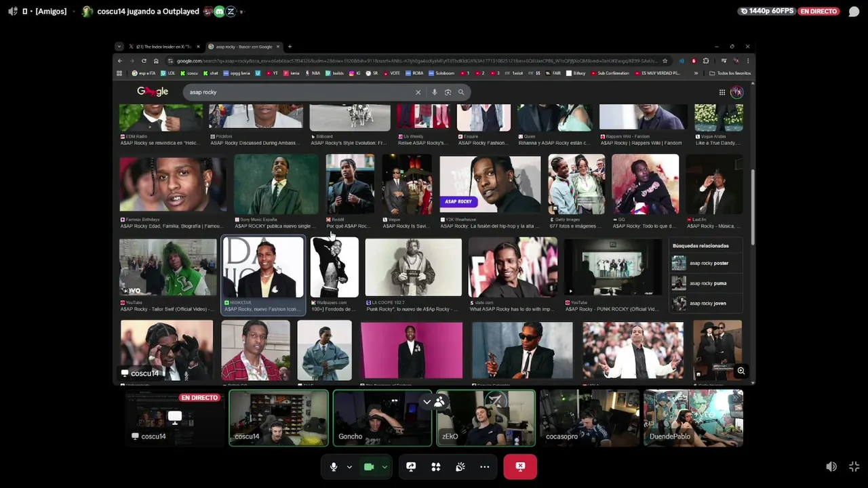868x488 pixels.
Task: Open the 'Soloboom' bookmark
Action: tap(442, 73)
